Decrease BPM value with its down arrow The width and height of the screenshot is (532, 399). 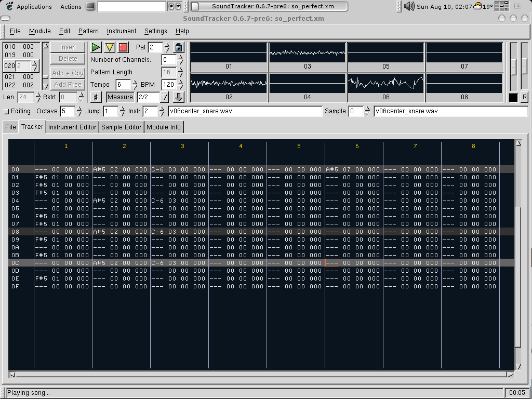point(180,87)
